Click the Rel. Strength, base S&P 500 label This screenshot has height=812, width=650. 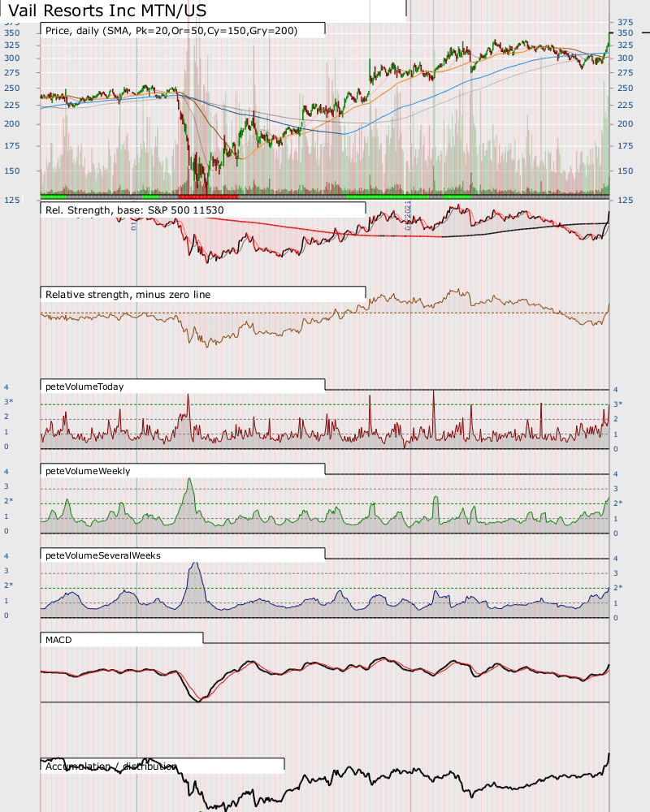(135, 210)
